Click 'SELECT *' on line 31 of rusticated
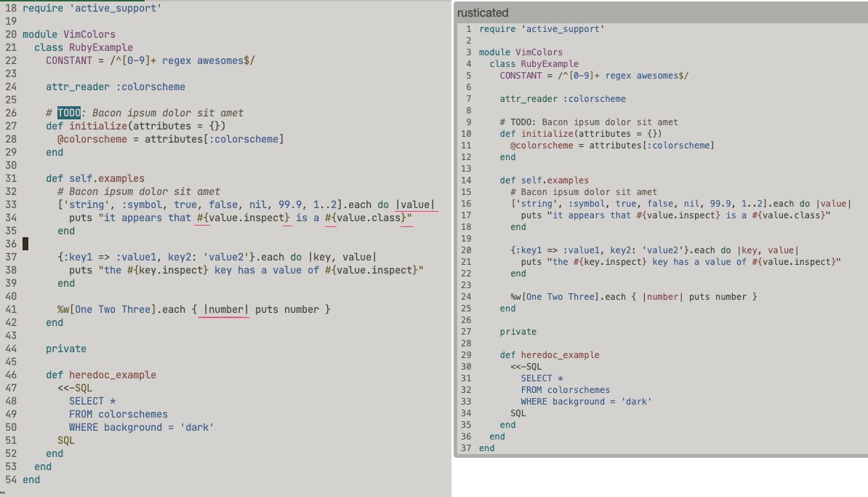 point(542,378)
